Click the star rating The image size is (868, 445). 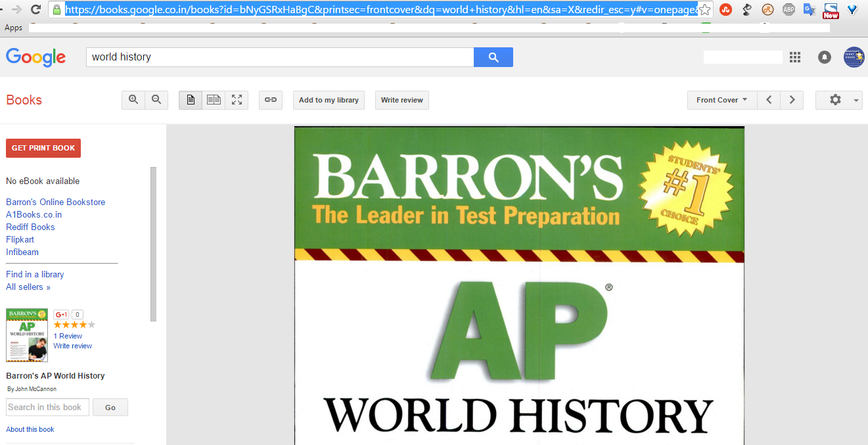coord(74,325)
